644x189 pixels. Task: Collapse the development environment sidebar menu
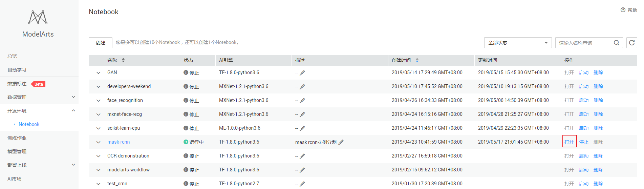point(73,111)
